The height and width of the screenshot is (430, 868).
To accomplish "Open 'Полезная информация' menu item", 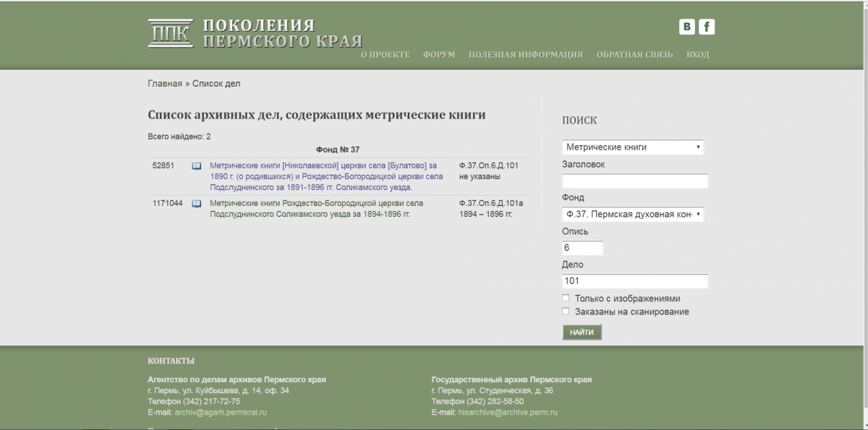I will [x=525, y=55].
